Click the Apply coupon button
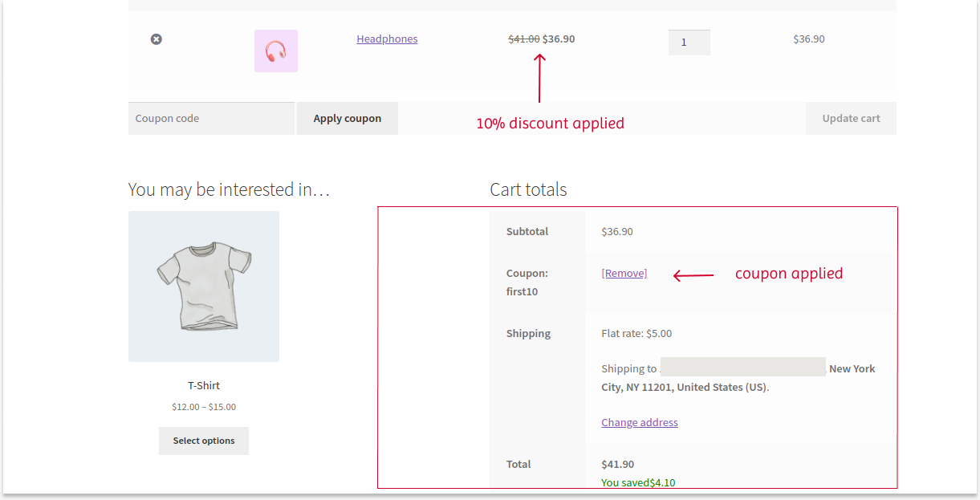This screenshot has height=500, width=980. click(347, 118)
